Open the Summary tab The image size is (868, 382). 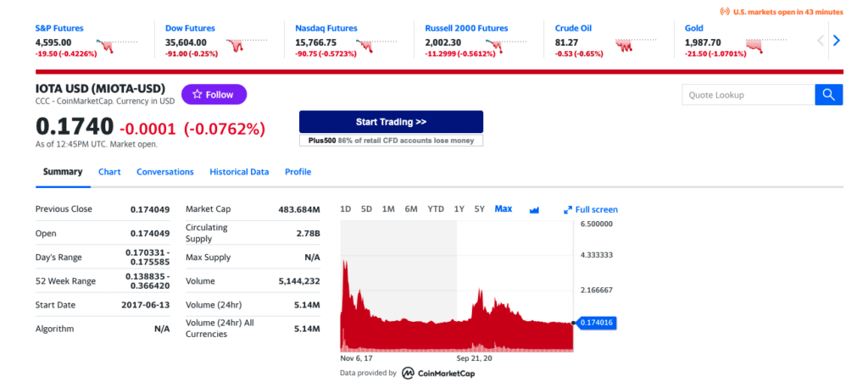(63, 172)
